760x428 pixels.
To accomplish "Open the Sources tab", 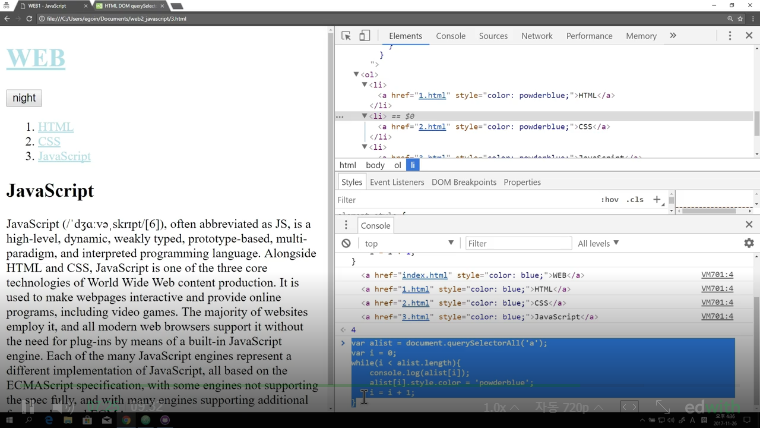I will [493, 36].
